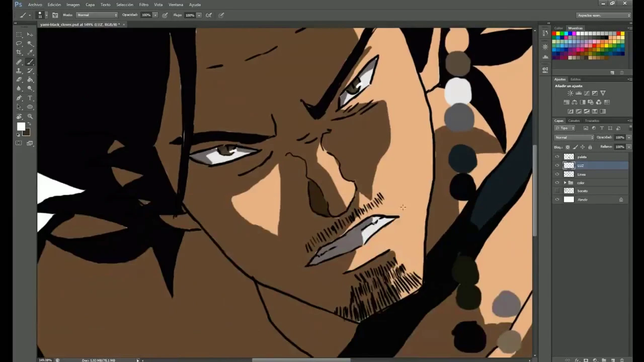This screenshot has width=644, height=362.
Task: Select the Crop tool
Action: (x=19, y=52)
